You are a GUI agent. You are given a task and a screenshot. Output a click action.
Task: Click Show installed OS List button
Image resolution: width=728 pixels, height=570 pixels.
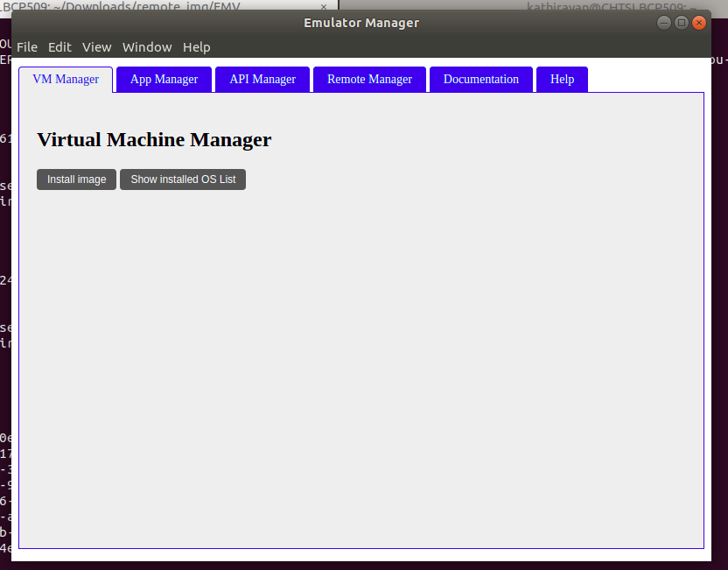coord(183,179)
